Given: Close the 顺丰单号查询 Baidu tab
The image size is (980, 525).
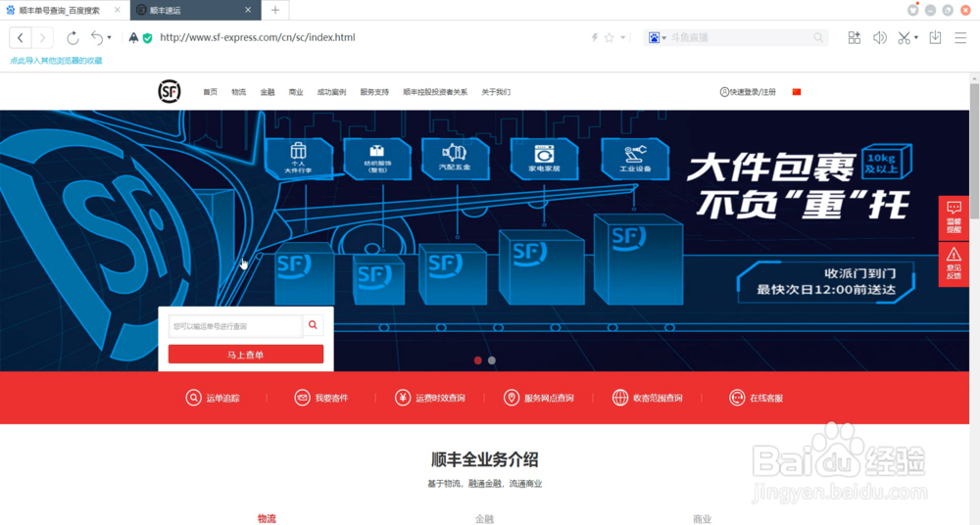Looking at the screenshot, I should click(x=117, y=10).
